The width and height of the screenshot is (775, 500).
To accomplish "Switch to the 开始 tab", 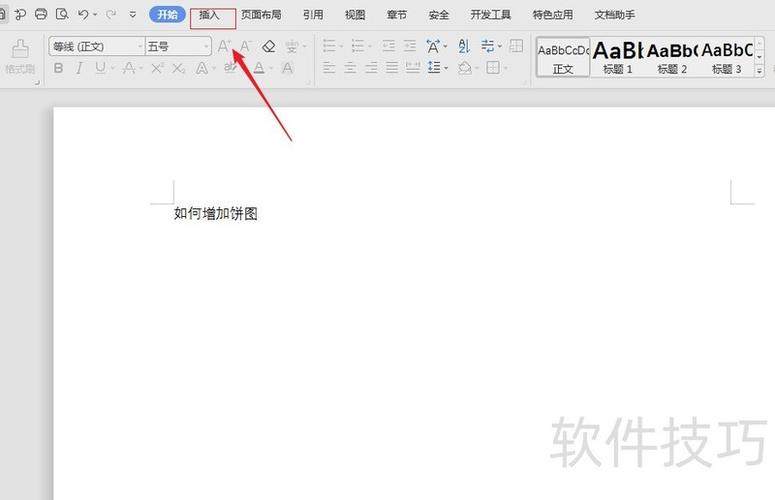I will [x=167, y=15].
